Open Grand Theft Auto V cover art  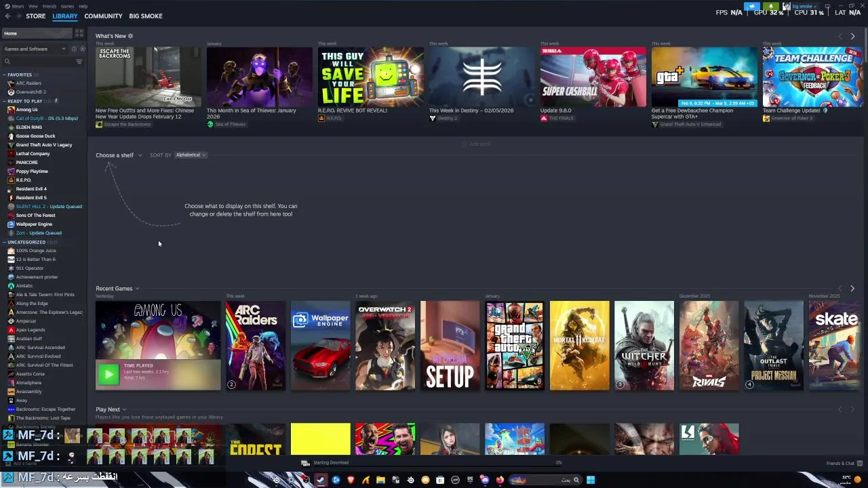point(515,346)
